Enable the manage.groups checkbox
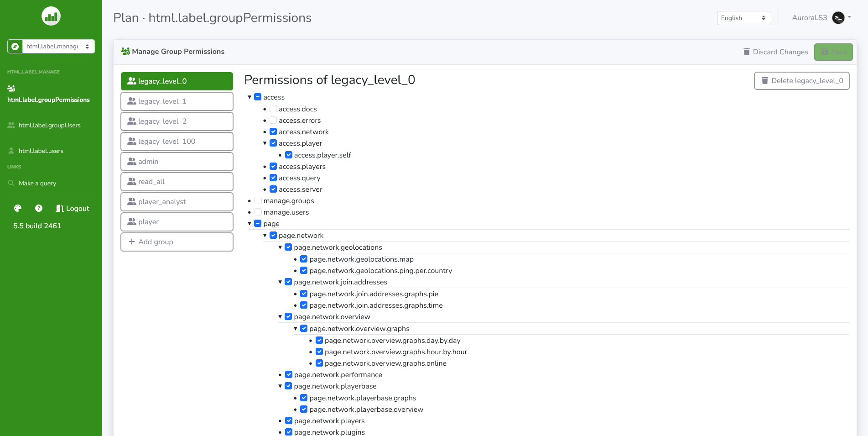Viewport: 868px width, 436px height. 258,200
